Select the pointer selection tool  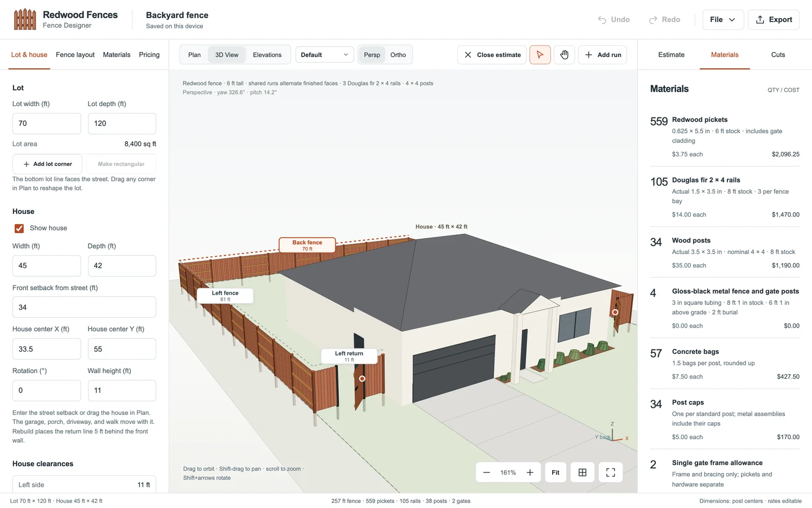[540, 55]
